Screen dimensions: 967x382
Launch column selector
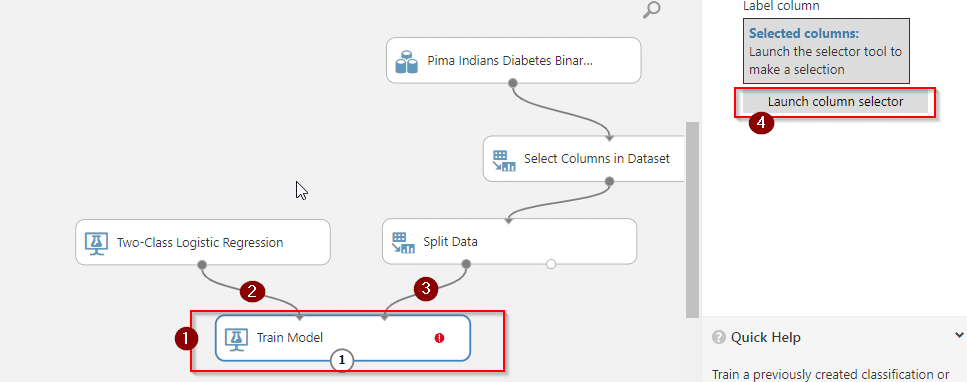click(835, 102)
